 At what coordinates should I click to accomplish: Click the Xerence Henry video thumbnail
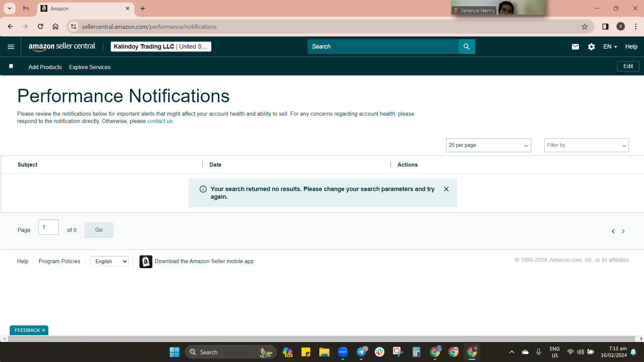(x=498, y=7)
